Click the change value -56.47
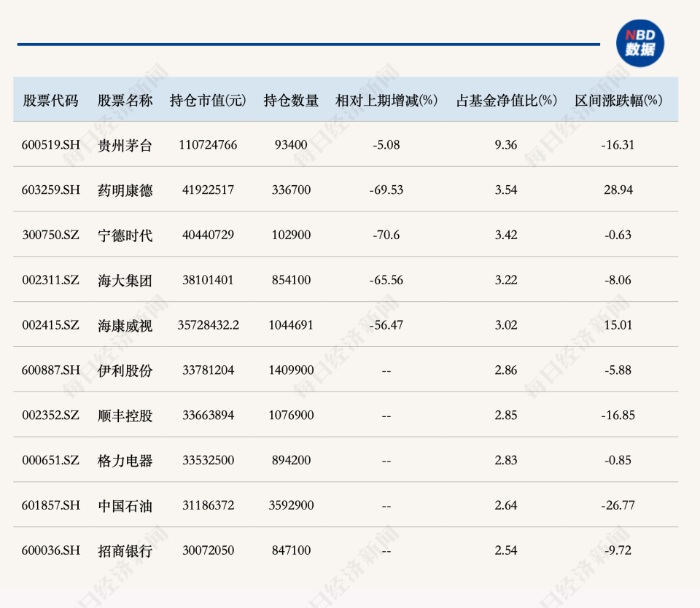The image size is (700, 608). pyautogui.click(x=386, y=325)
